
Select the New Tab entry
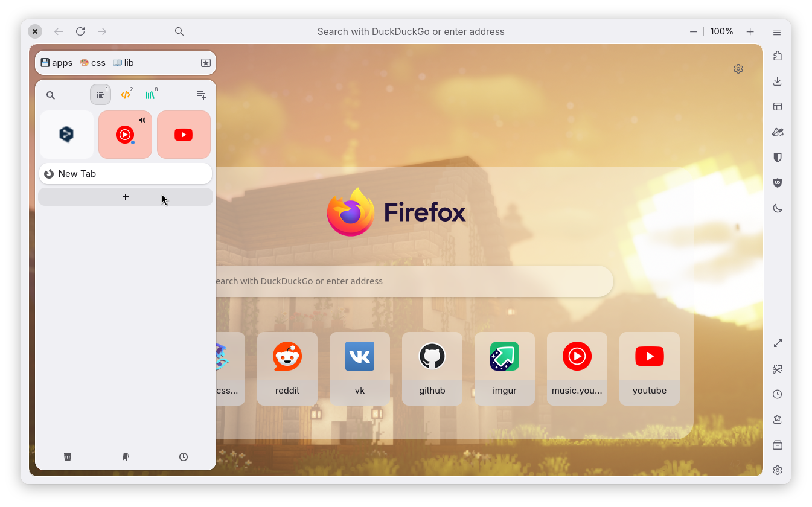[x=126, y=174]
